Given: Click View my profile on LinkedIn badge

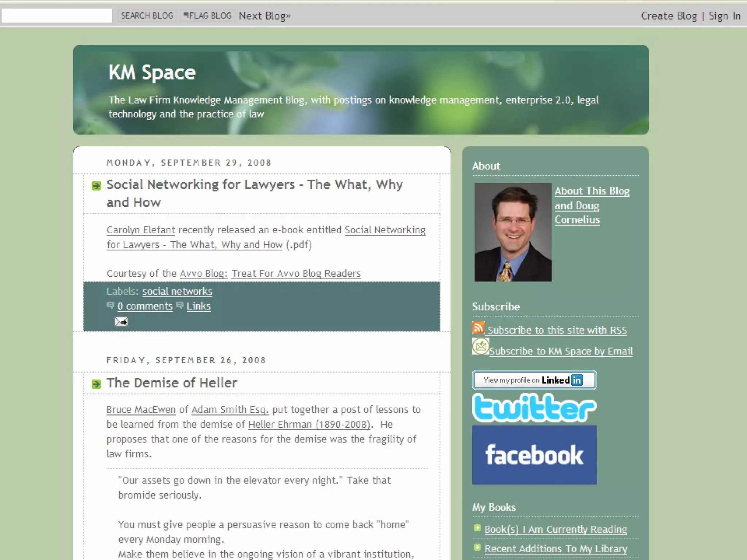Looking at the screenshot, I should [x=534, y=380].
